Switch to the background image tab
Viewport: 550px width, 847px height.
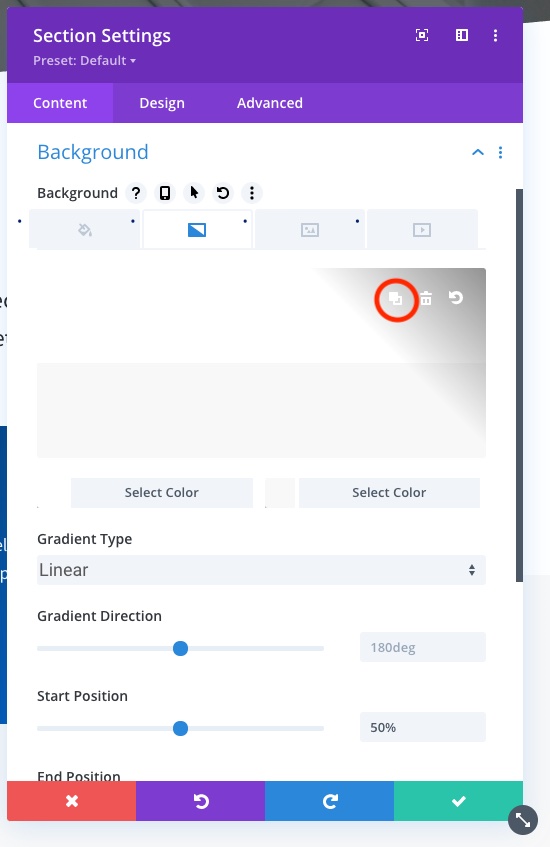click(x=310, y=230)
